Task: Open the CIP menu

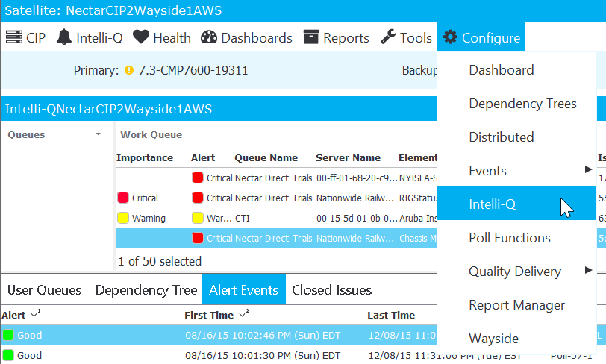Action: pyautogui.click(x=25, y=37)
